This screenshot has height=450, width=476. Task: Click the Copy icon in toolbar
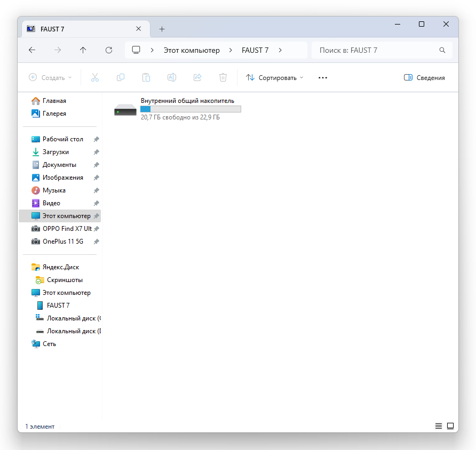(121, 78)
